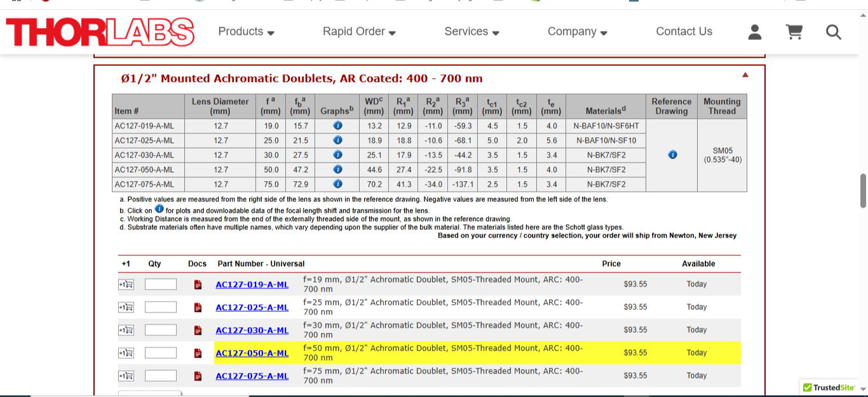Select the "Lens Diameter (mm)" column header
The height and width of the screenshot is (397, 868).
220,106
